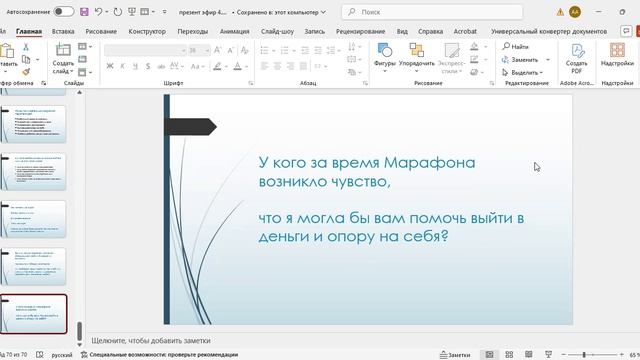Click the Save icon in the title bar
This screenshot has height=360, width=640.
84,12
